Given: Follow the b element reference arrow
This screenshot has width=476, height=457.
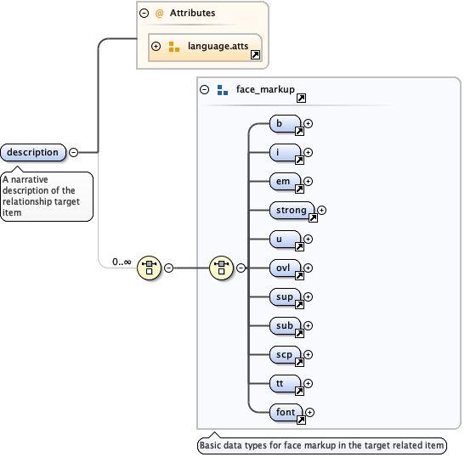Looking at the screenshot, I should pyautogui.click(x=299, y=132).
